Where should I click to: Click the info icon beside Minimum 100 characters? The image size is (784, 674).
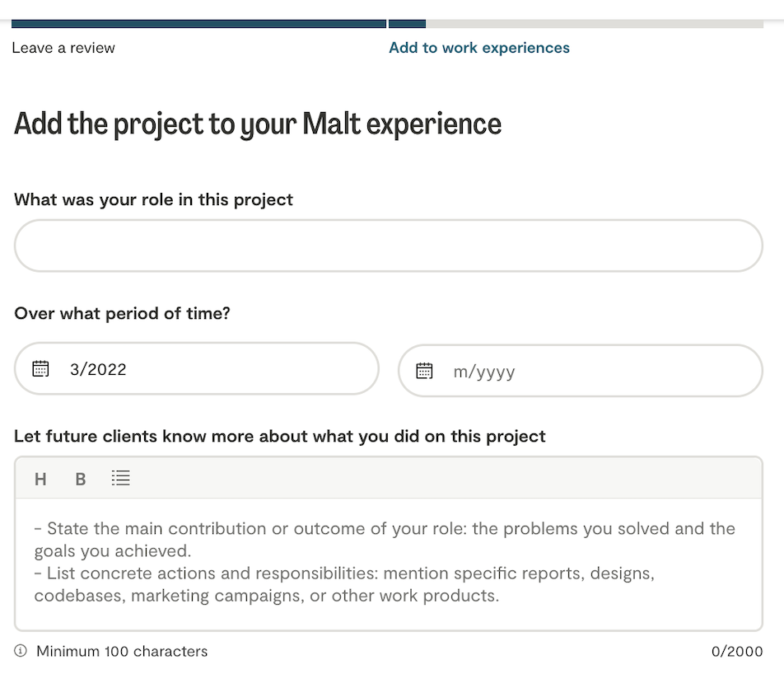point(21,651)
